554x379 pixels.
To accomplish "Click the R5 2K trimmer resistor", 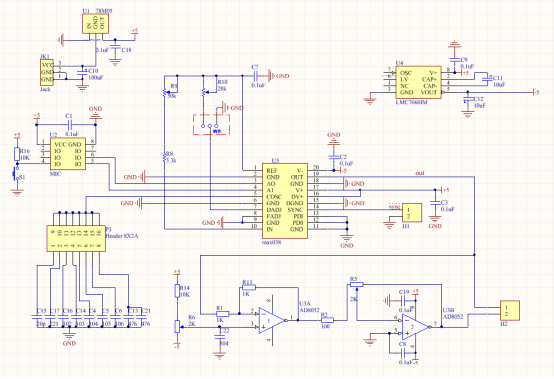I will click(x=356, y=284).
